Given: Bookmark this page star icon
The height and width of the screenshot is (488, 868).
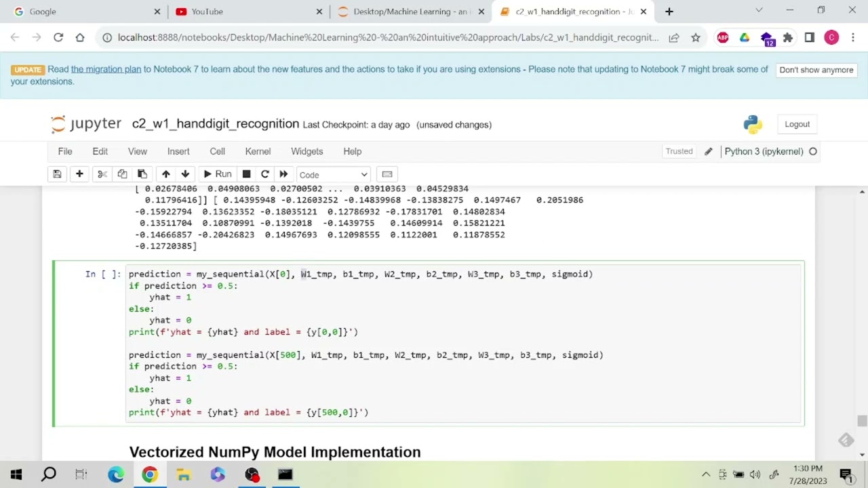Looking at the screenshot, I should (696, 38).
